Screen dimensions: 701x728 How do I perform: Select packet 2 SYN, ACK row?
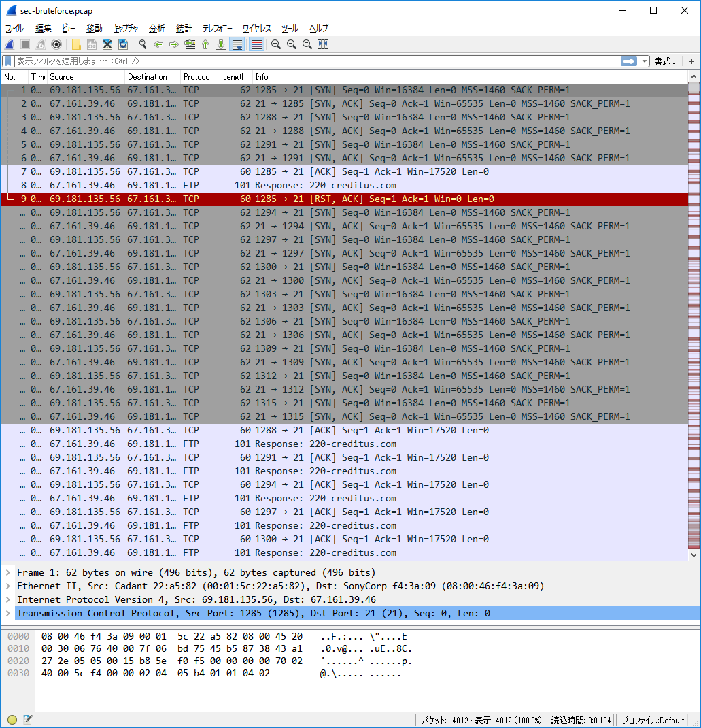tap(344, 103)
